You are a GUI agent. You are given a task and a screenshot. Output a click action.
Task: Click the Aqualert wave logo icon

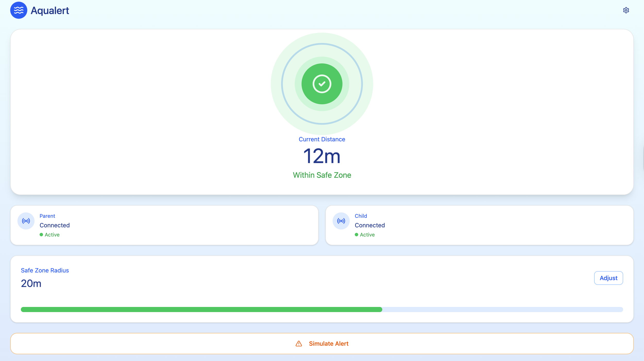coord(19,10)
